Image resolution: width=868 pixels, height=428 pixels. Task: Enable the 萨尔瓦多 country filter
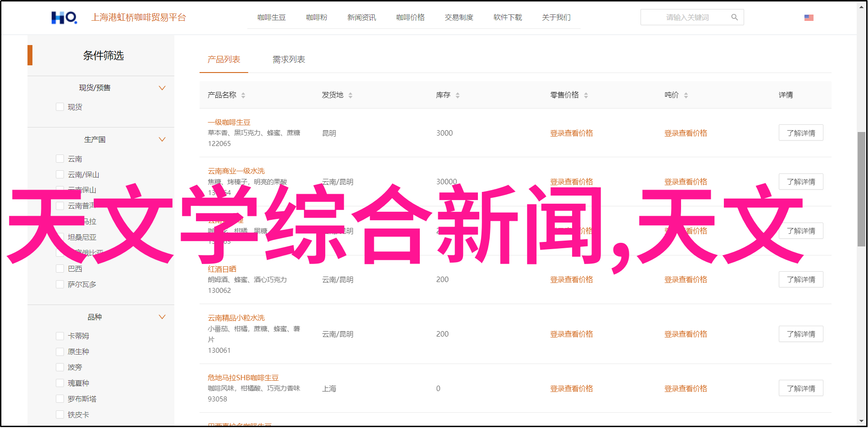click(x=59, y=284)
